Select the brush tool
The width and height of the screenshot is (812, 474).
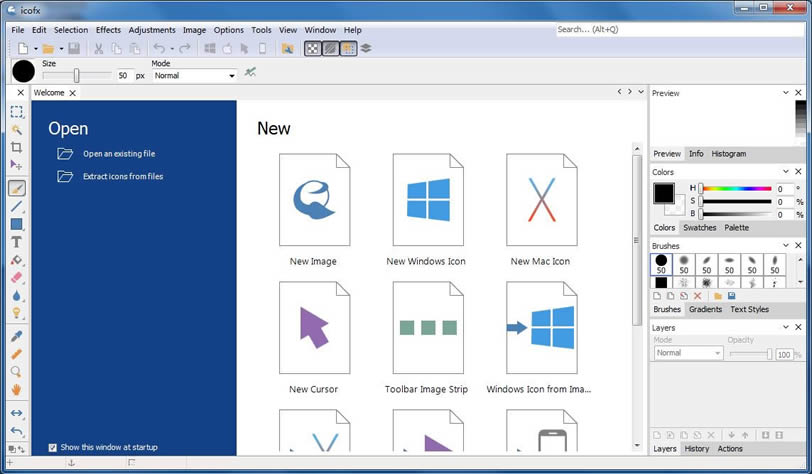(17, 188)
